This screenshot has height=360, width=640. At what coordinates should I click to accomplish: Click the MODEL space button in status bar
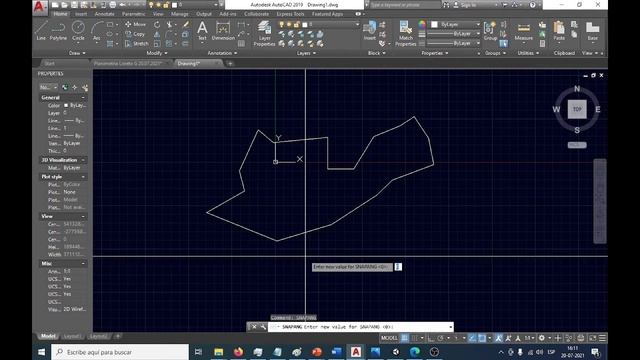pos(389,338)
